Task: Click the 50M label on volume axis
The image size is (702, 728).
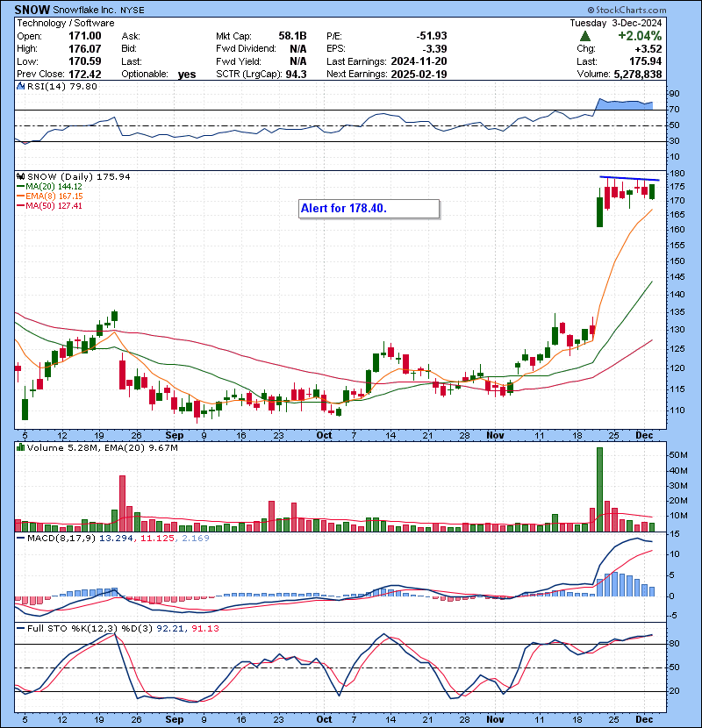Action: (677, 455)
